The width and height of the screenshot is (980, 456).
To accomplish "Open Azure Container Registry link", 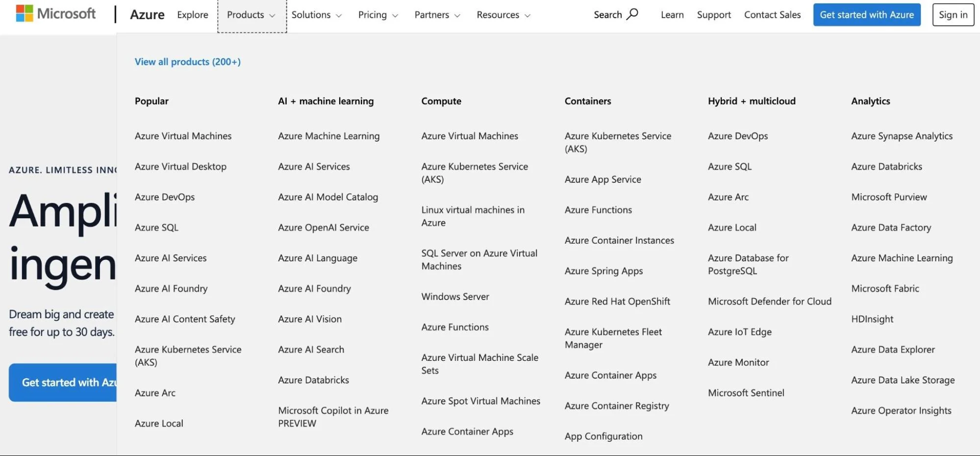I will [617, 406].
